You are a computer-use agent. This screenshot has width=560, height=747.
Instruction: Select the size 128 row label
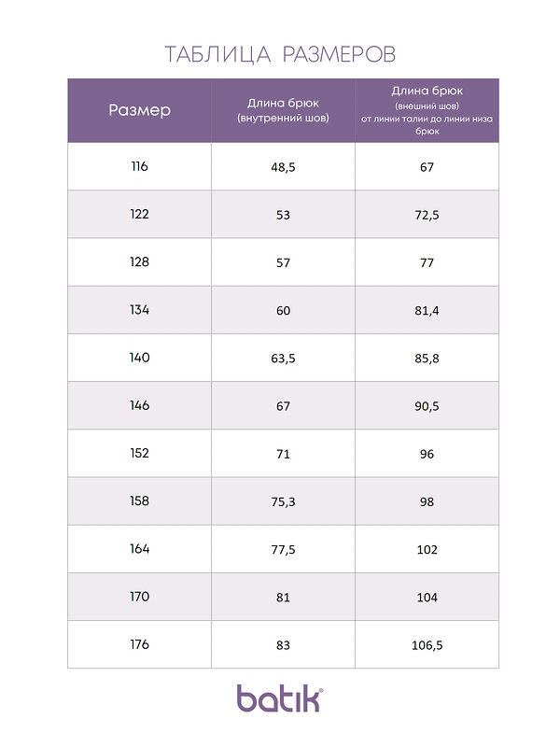(139, 262)
